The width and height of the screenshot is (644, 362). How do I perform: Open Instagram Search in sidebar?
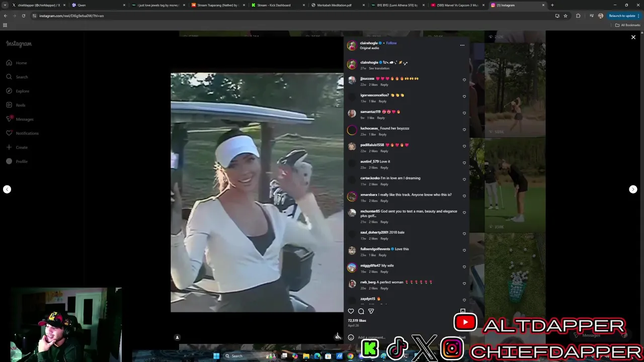pyautogui.click(x=17, y=77)
